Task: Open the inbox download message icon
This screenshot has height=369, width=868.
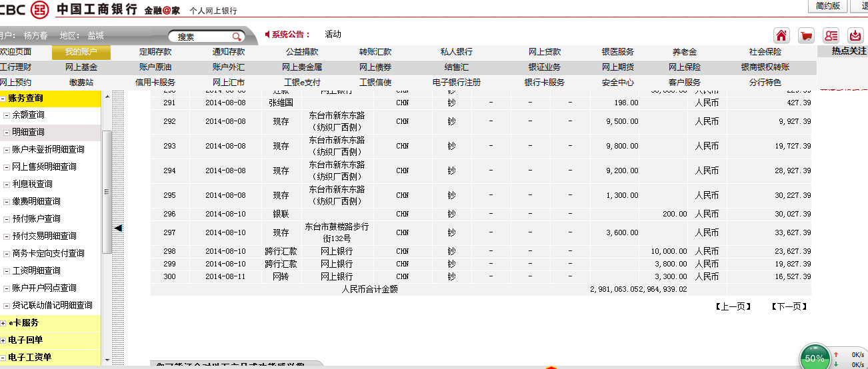Action: pyautogui.click(x=855, y=35)
